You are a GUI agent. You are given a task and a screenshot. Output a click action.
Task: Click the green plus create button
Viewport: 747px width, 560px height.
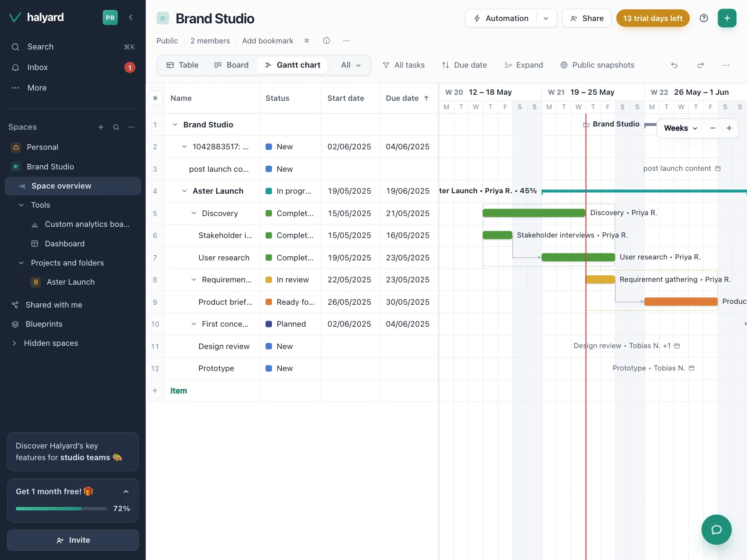(727, 18)
